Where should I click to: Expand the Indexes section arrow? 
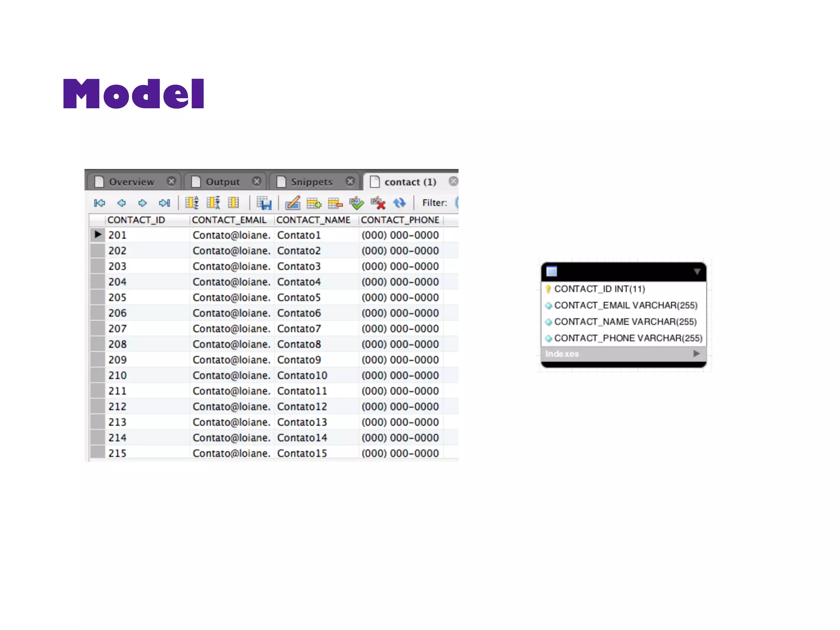tap(696, 354)
